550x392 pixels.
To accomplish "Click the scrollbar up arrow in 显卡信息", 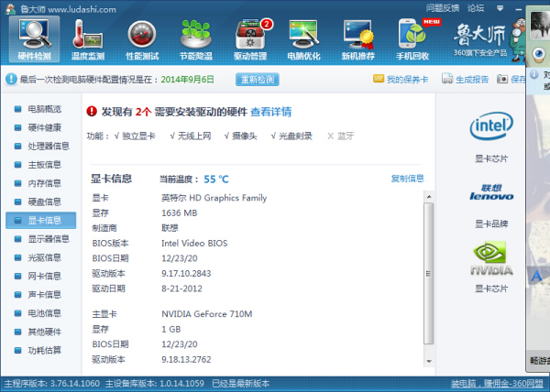I will [429, 197].
